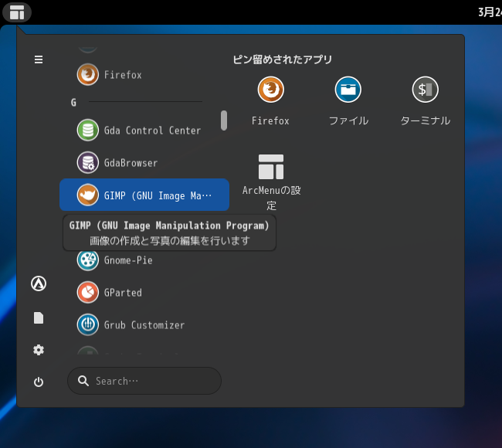
Task: Focus the Search… input field
Action: (x=144, y=381)
